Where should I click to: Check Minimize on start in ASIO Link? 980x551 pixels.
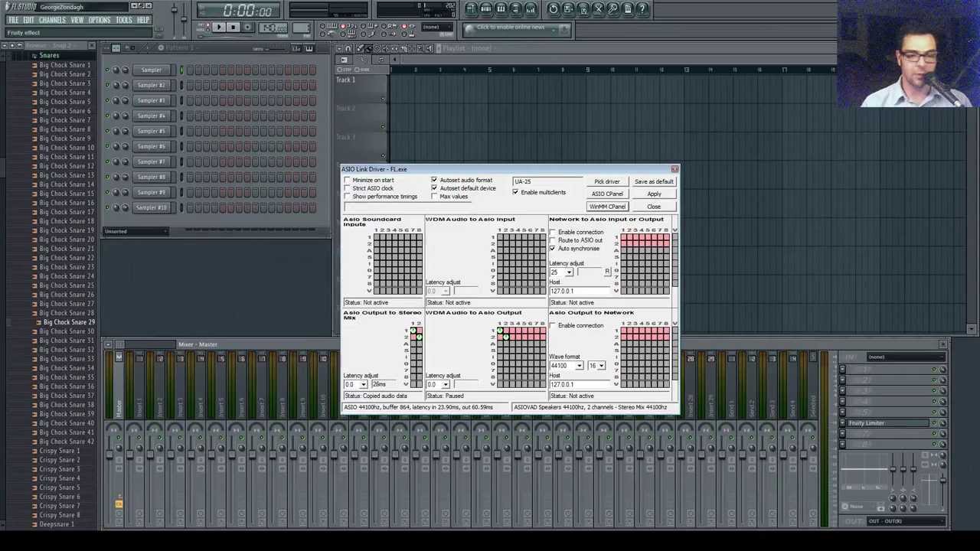click(348, 181)
